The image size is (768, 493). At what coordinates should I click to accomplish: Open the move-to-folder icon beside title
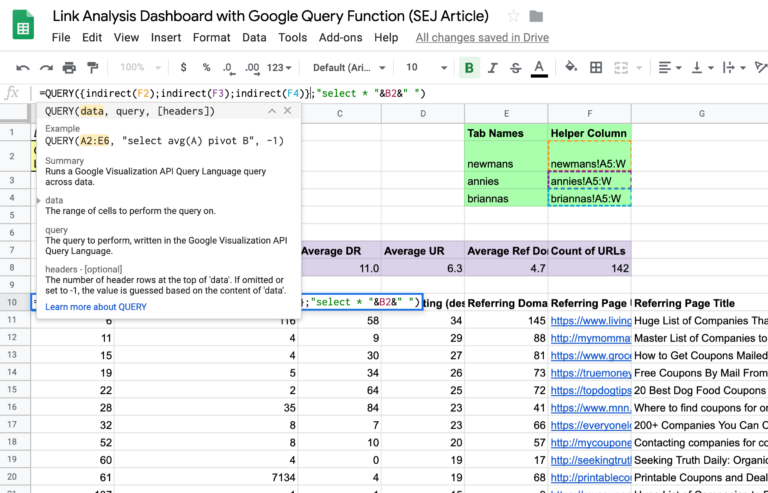click(537, 16)
